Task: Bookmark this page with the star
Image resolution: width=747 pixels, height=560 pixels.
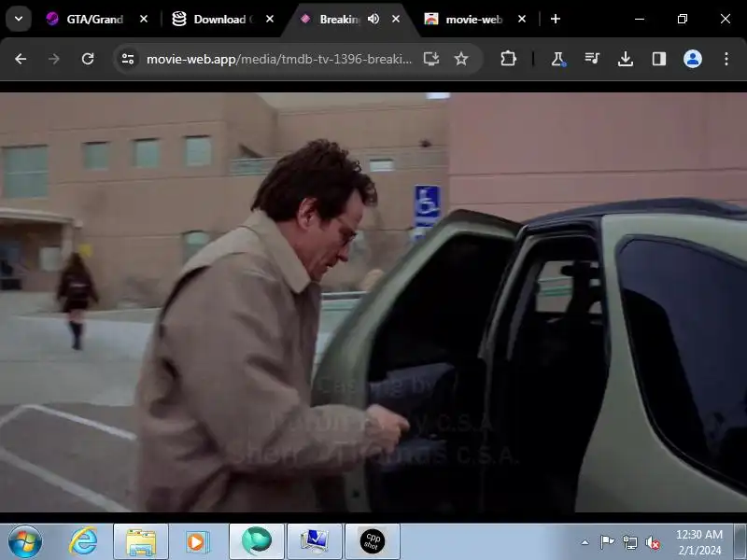Action: click(x=460, y=59)
